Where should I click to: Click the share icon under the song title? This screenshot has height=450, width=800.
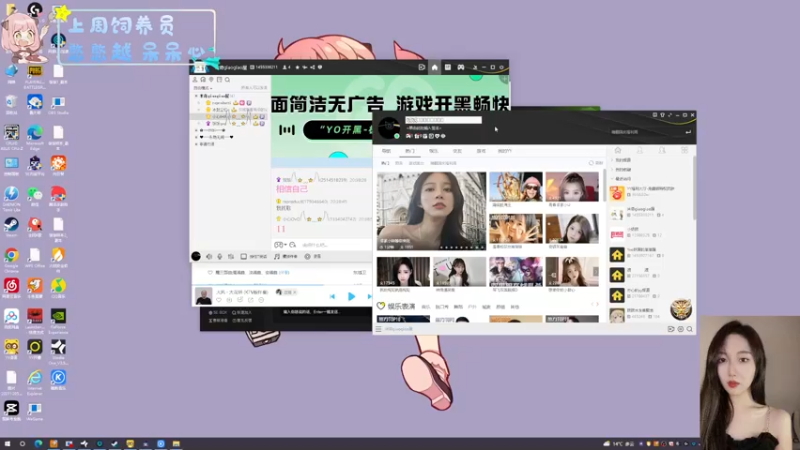click(251, 300)
